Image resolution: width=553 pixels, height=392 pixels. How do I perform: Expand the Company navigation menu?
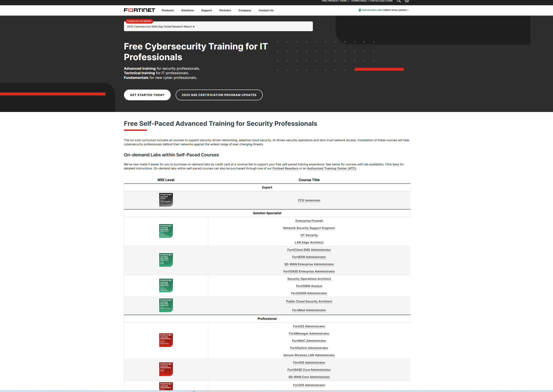[245, 10]
